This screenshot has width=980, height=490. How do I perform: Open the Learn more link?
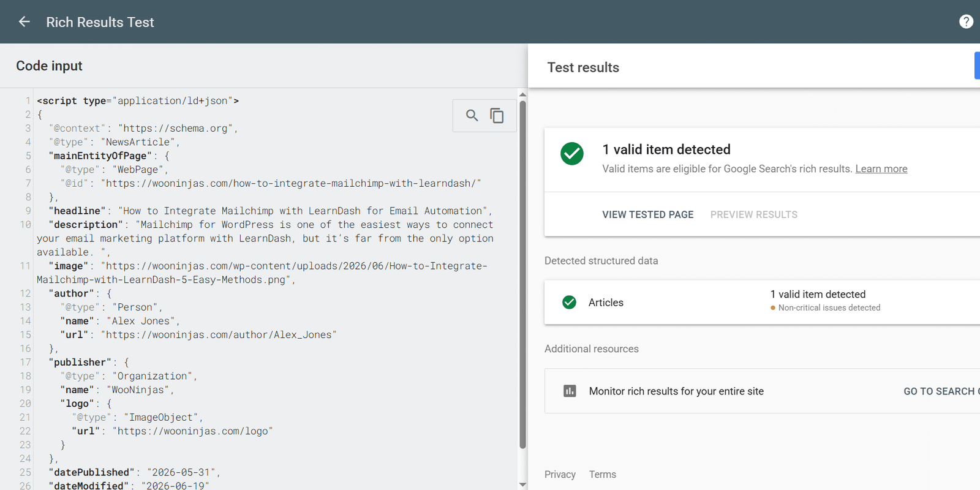[x=881, y=169]
